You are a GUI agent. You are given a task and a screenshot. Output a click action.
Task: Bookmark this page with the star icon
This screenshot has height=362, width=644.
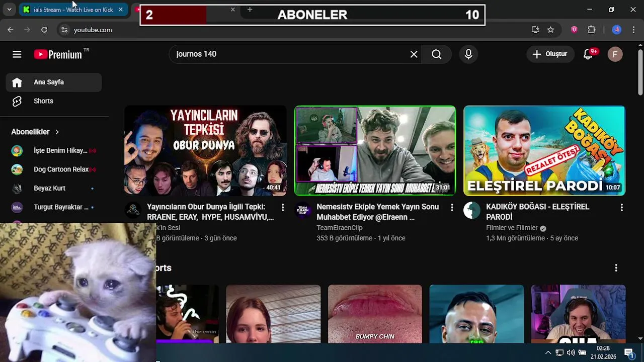550,30
